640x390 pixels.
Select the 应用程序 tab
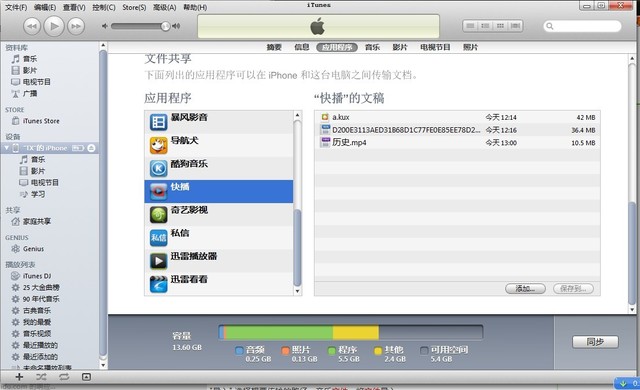tap(337, 47)
